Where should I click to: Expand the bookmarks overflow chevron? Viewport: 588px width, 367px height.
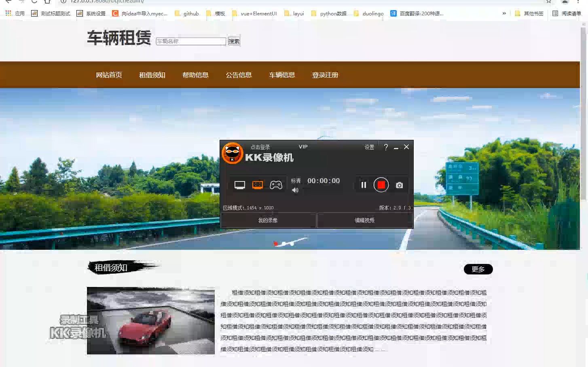point(504,13)
